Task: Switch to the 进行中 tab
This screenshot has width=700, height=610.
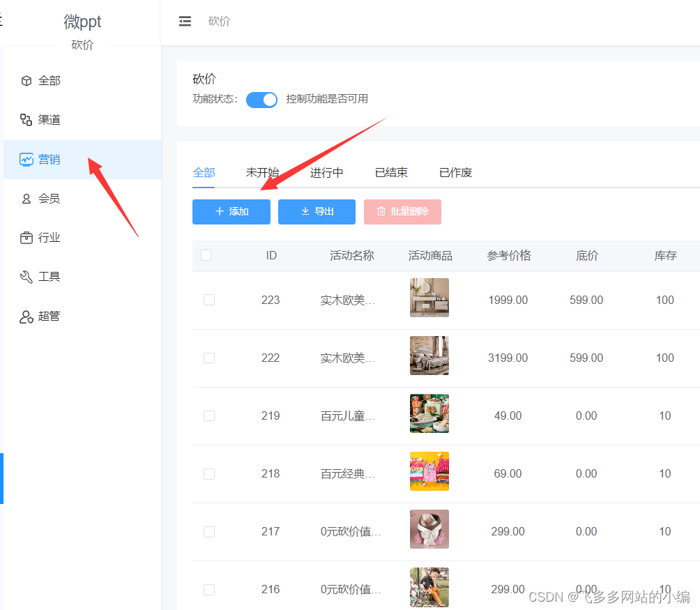Action: (327, 173)
